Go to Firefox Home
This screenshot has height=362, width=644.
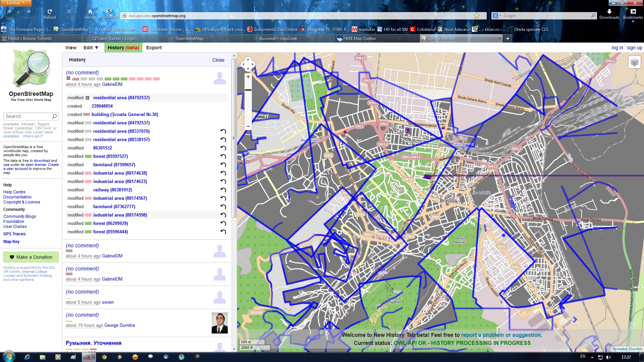[x=90, y=14]
